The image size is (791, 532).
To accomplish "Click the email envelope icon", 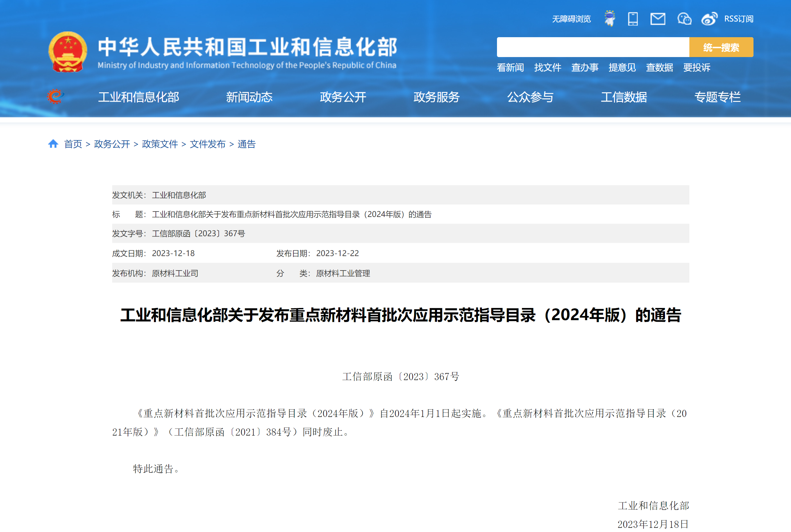I will pos(658,19).
